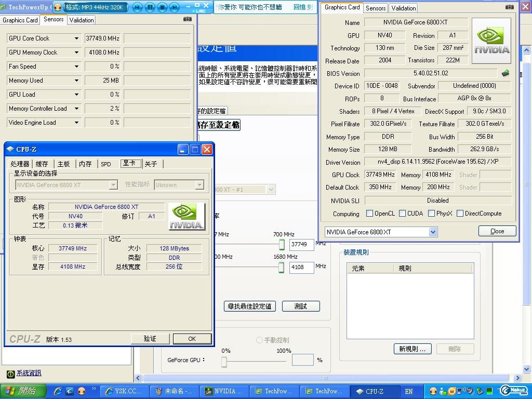This screenshot has width=532, height=399.
Task: Click the BIOS save chip icon
Action: tap(505, 73)
